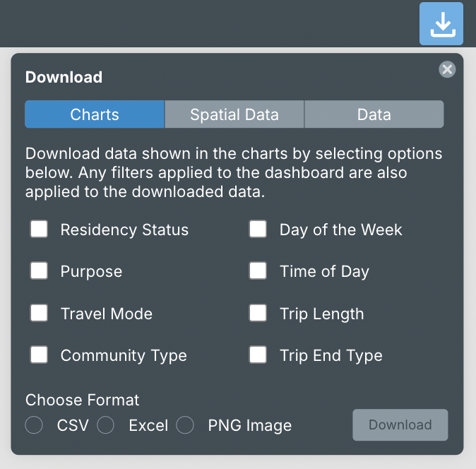Screen dimensions: 476x469
Task: Click the Download panel title
Action: [x=64, y=78]
